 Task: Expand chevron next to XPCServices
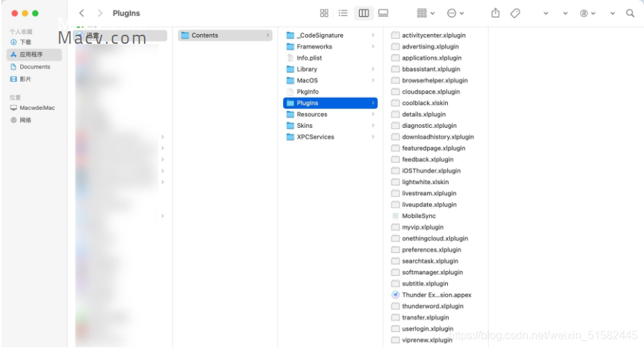point(373,137)
